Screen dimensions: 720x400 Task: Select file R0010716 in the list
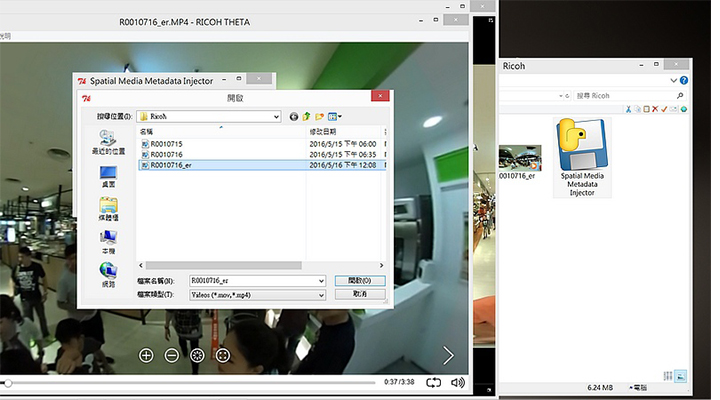[262, 154]
